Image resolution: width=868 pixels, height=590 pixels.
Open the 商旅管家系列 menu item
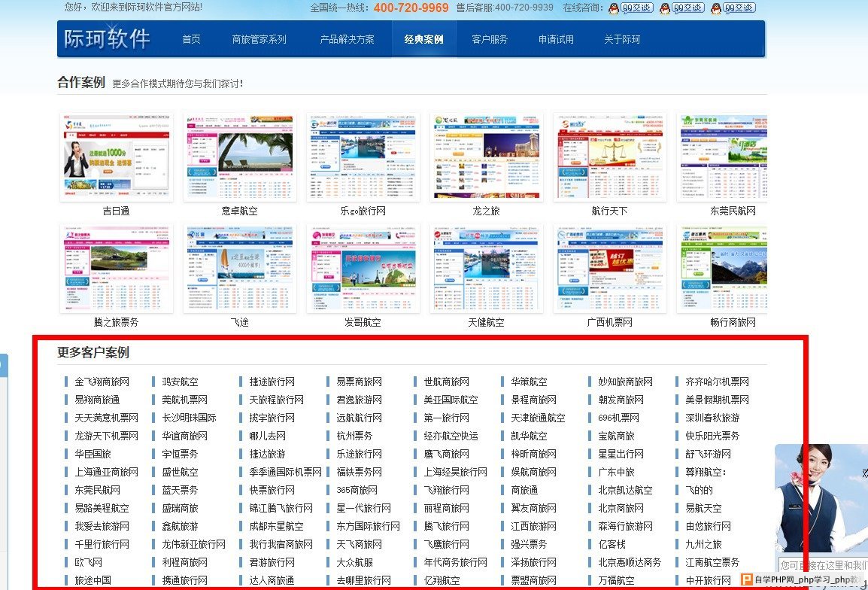[259, 39]
